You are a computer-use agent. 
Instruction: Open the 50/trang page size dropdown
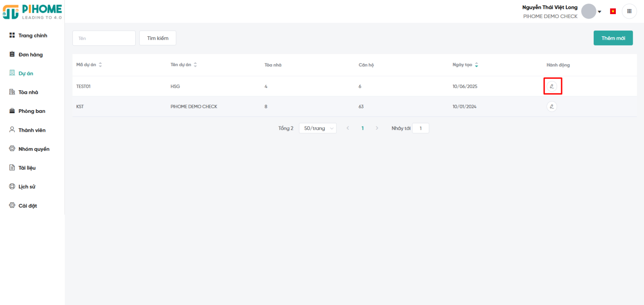coord(318,128)
